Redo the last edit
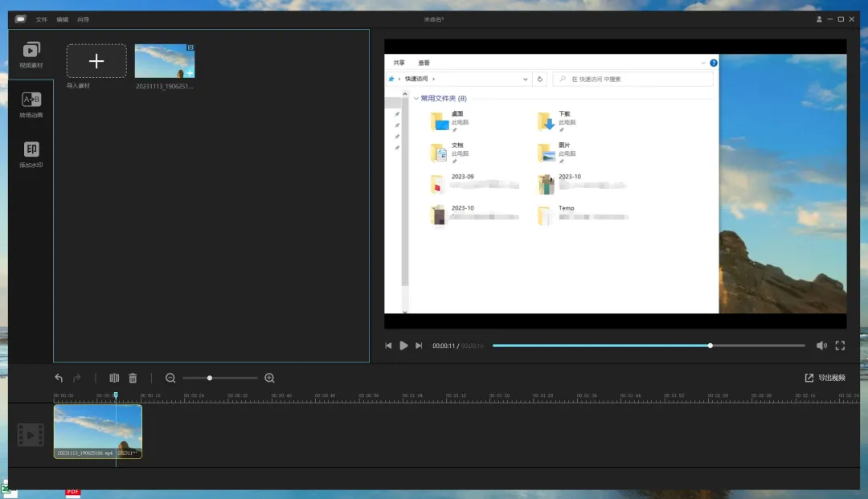Screen dimensions: 868x499 click(x=77, y=378)
